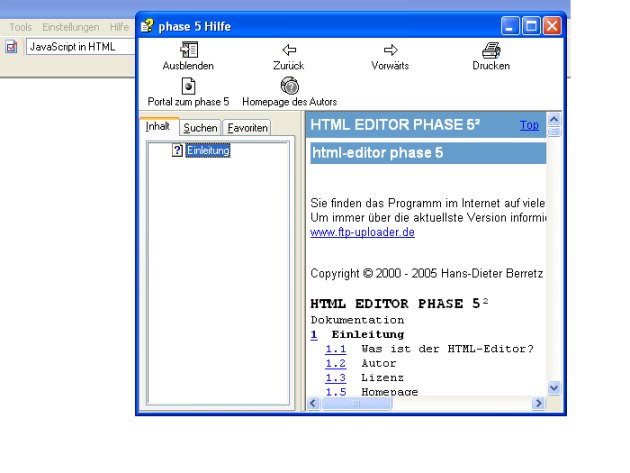630x473 pixels.
Task: Click the horizontal scrollbar thumb
Action: click(x=356, y=403)
